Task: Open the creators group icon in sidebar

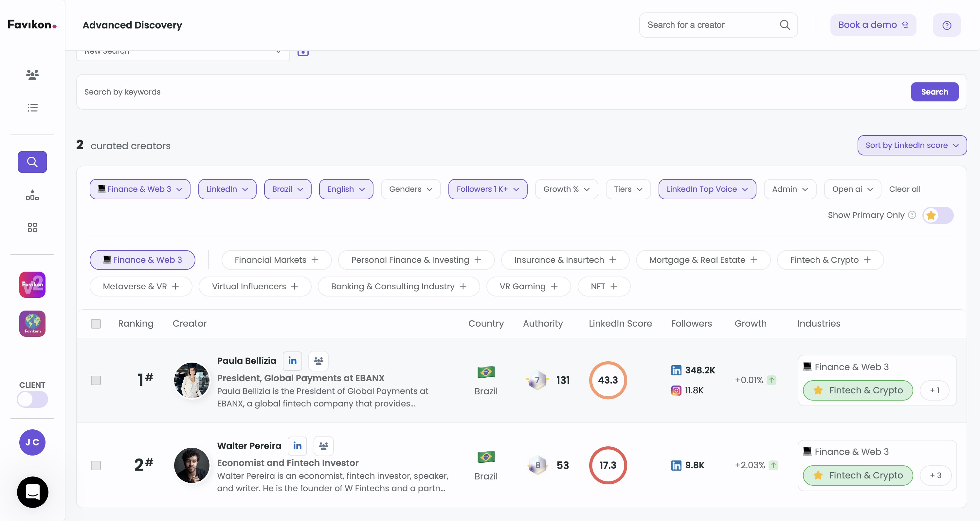Action: [x=32, y=75]
